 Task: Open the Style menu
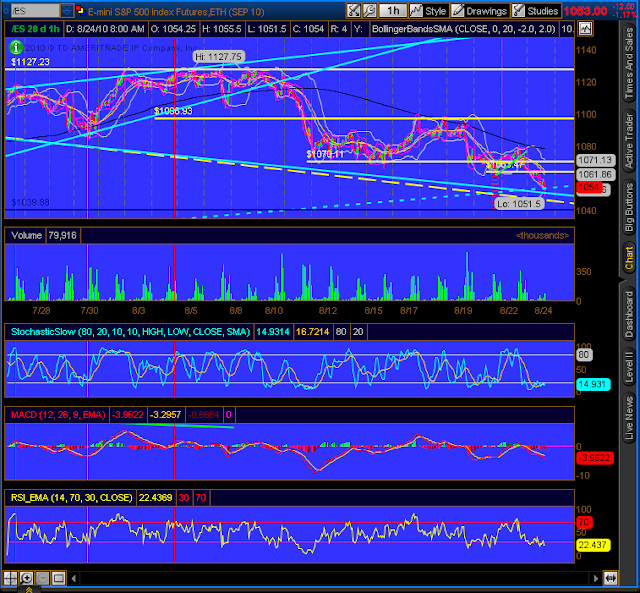[429, 11]
